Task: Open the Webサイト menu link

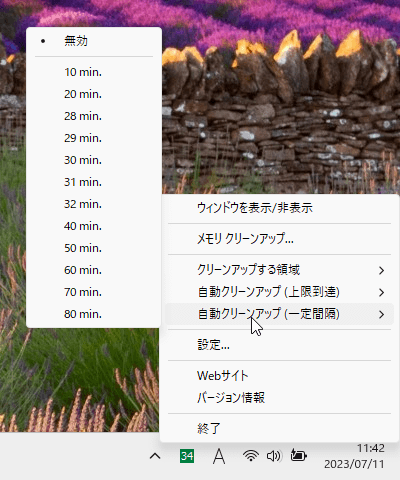Action: (279, 376)
